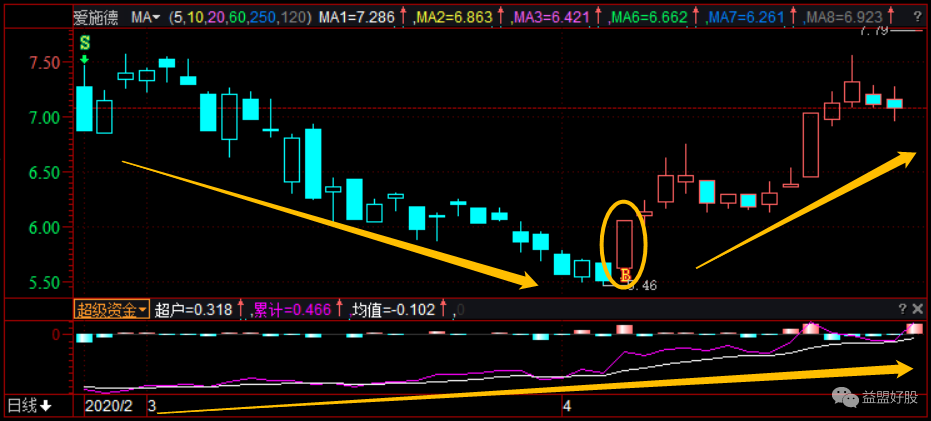Click the red arrow next to MA1 value
Image resolution: width=931 pixels, height=421 pixels.
(402, 17)
